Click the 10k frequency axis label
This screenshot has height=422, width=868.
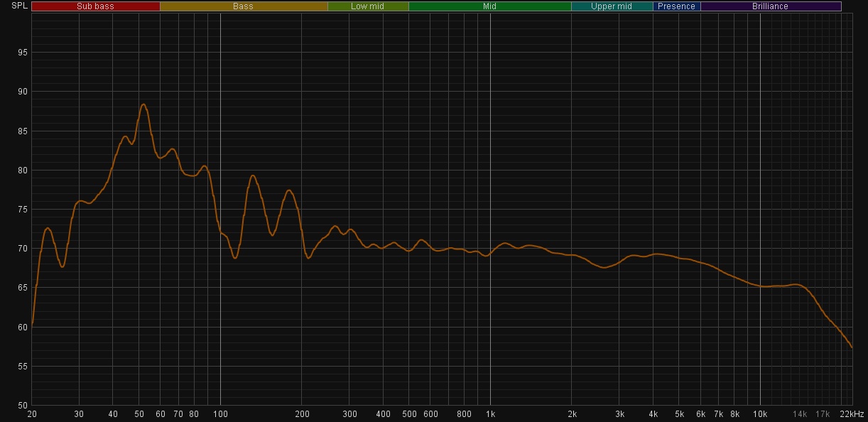760,414
